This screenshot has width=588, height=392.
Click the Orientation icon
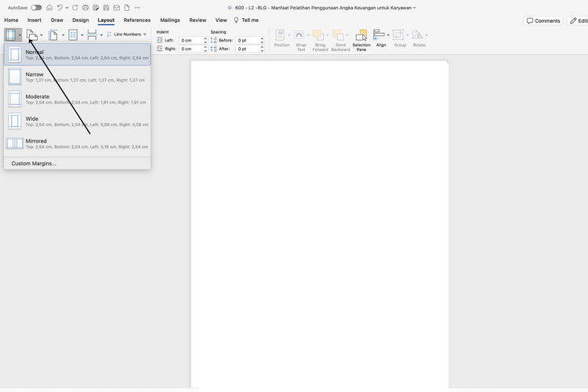[32, 34]
